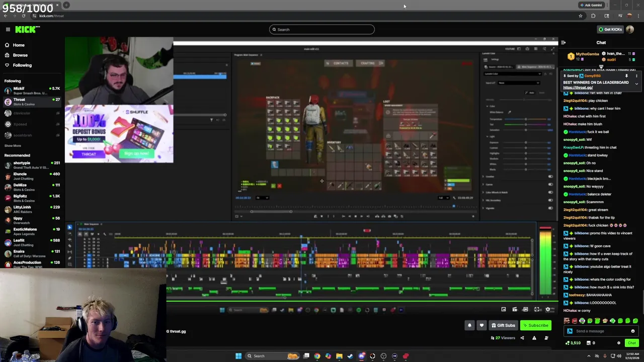Image resolution: width=644 pixels, height=362 pixels.
Task: Open the Kick hamburger sidebar menu
Action: [x=8, y=30]
